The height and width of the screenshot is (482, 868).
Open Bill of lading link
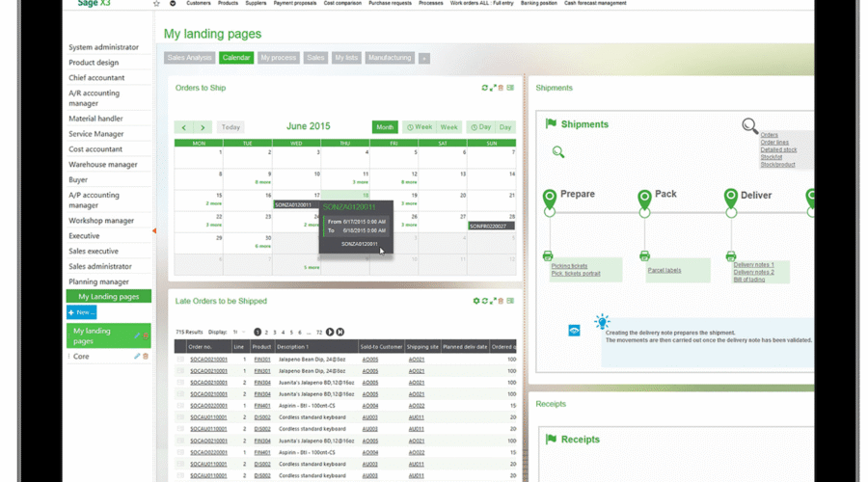tap(749, 280)
